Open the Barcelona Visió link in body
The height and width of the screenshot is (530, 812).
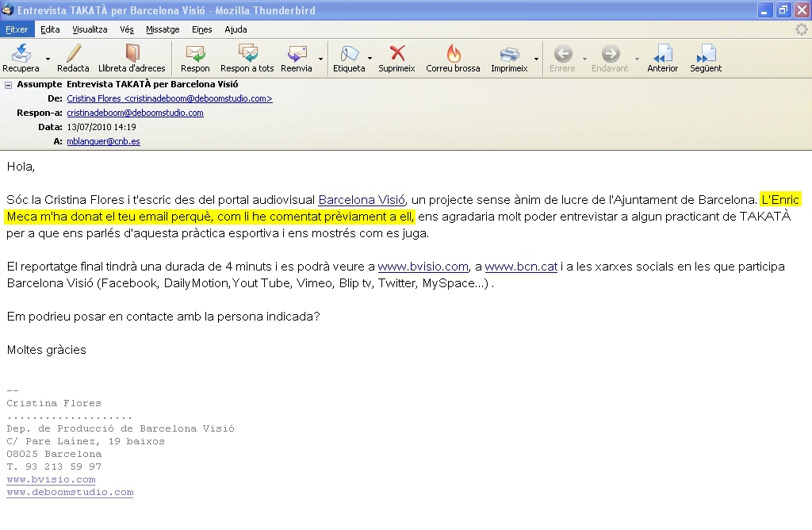(x=362, y=200)
